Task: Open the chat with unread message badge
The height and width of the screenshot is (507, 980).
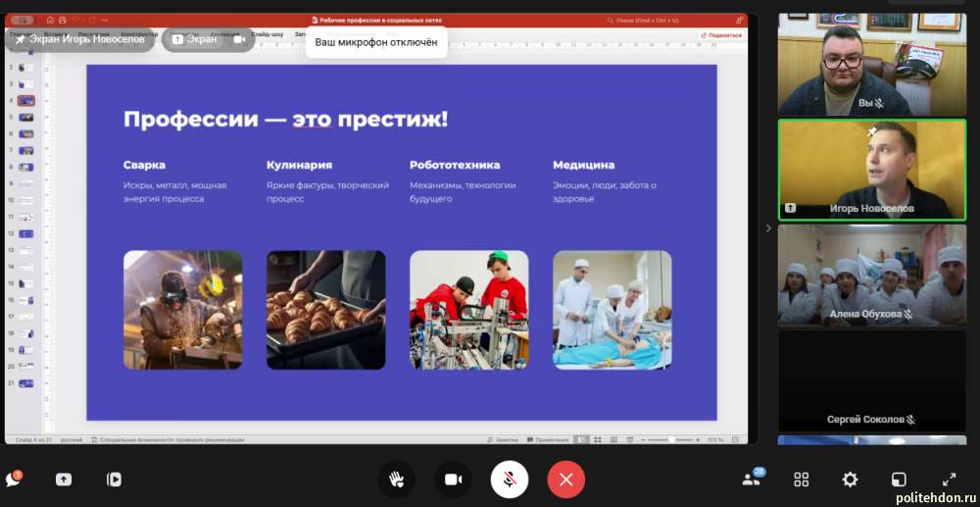Action: tap(14, 480)
